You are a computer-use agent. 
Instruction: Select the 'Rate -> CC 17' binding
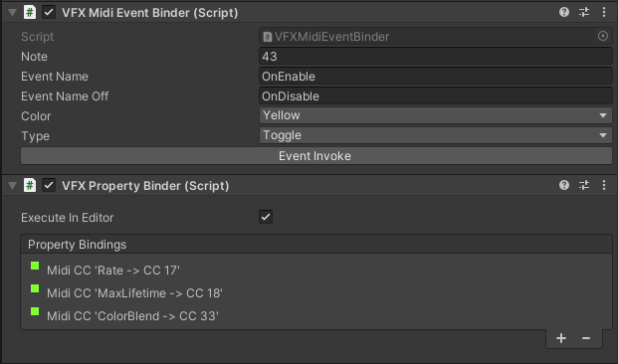point(316,271)
